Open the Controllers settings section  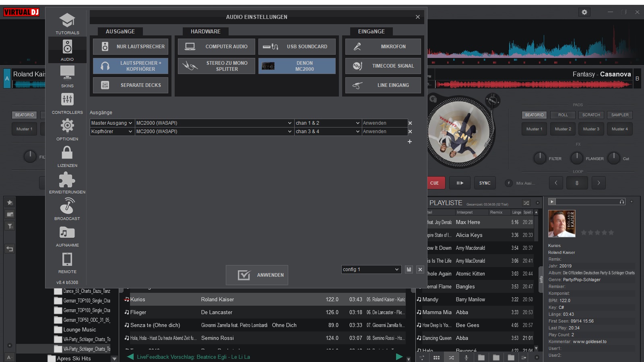67,103
